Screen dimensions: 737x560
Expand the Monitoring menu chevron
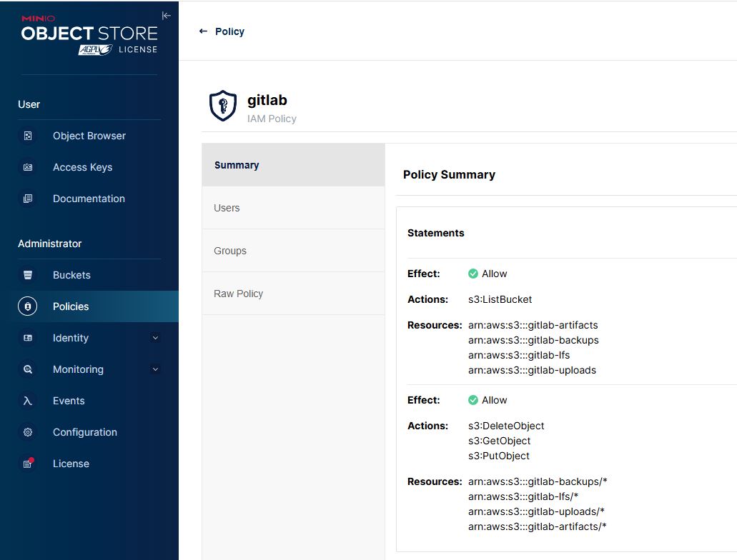coord(155,369)
